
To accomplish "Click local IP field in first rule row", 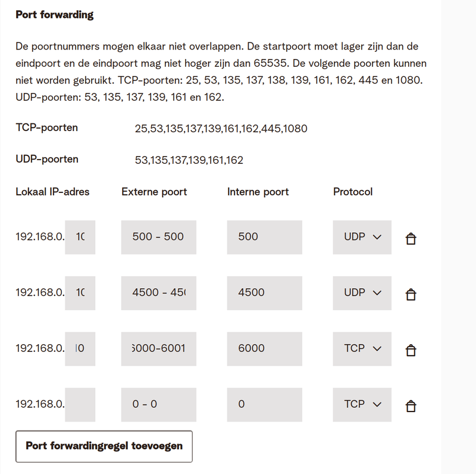I will click(80, 237).
